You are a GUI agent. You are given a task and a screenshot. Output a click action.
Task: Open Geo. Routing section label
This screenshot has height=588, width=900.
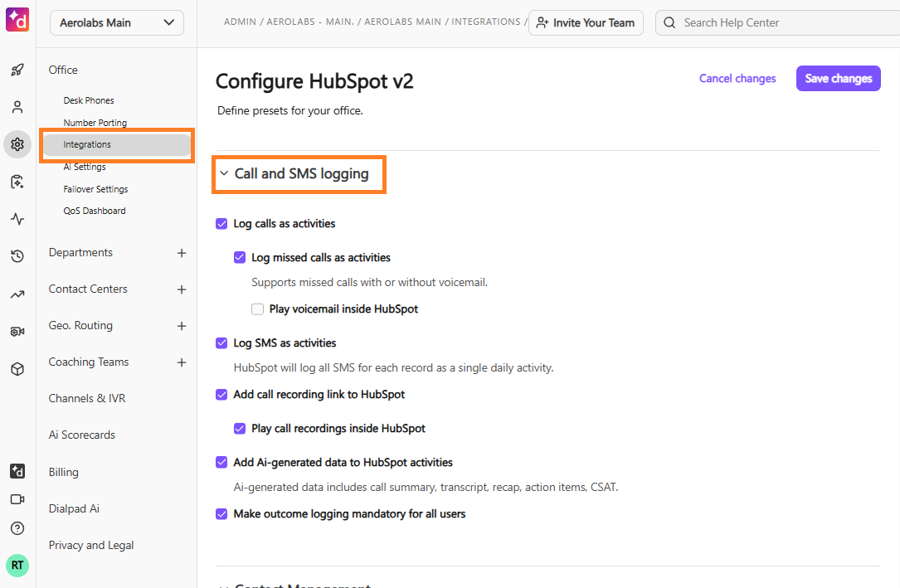coord(80,326)
